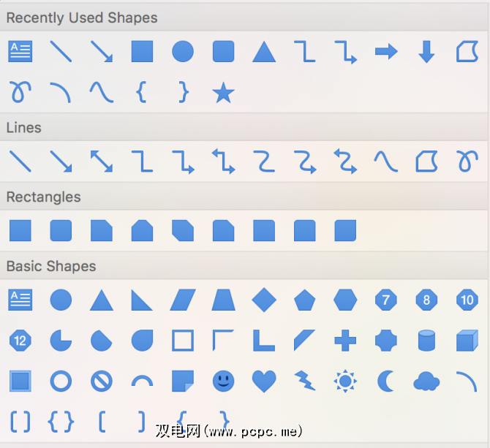Select the donut ring shape
The height and width of the screenshot is (448, 490).
[61, 380]
